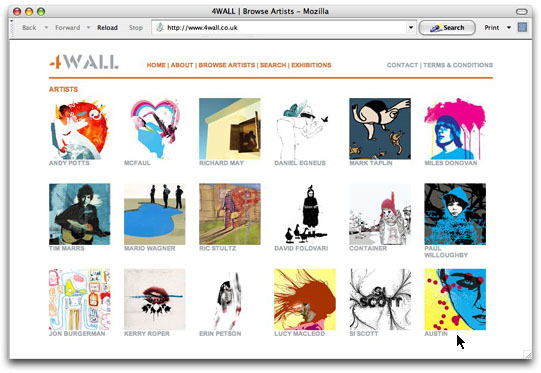The height and width of the screenshot is (373, 541).
Task: Open the CONTACT link
Action: click(x=402, y=65)
